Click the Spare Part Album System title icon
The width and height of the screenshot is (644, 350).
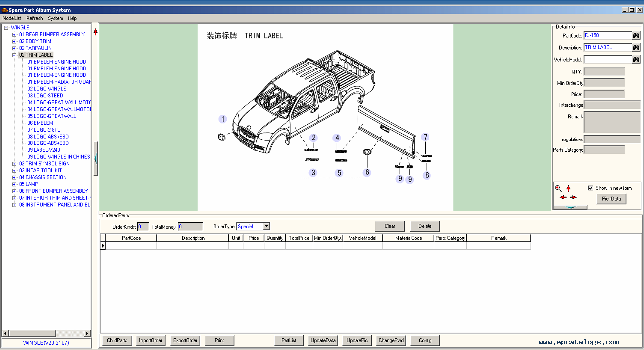tap(4, 10)
